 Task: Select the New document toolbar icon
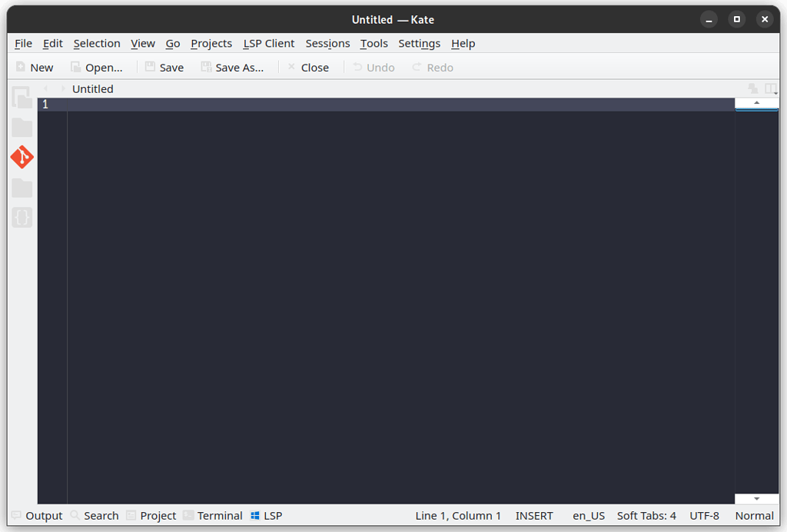[34, 67]
